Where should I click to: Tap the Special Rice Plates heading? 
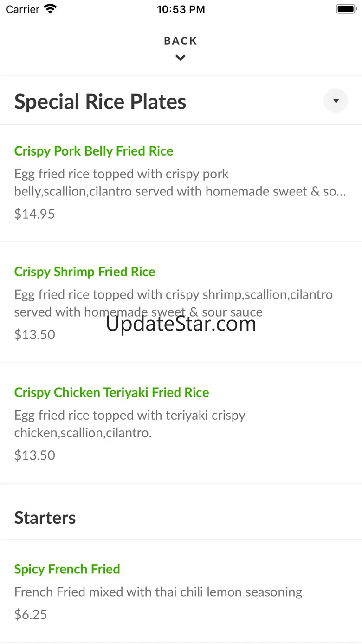(x=100, y=102)
